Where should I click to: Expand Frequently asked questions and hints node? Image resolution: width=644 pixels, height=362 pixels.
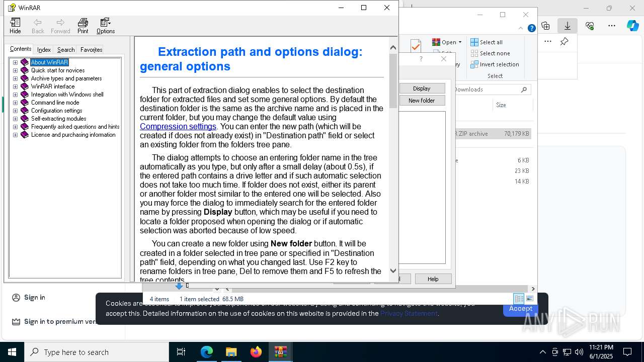tap(15, 127)
